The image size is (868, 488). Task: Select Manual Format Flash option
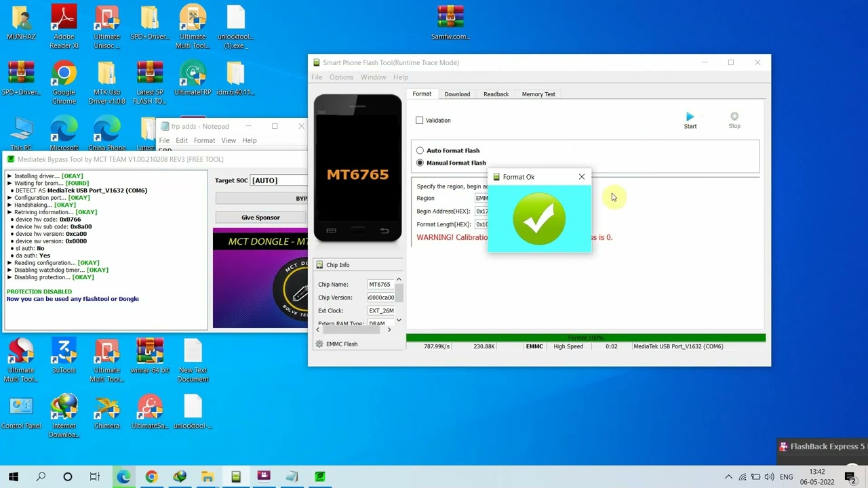pos(420,163)
